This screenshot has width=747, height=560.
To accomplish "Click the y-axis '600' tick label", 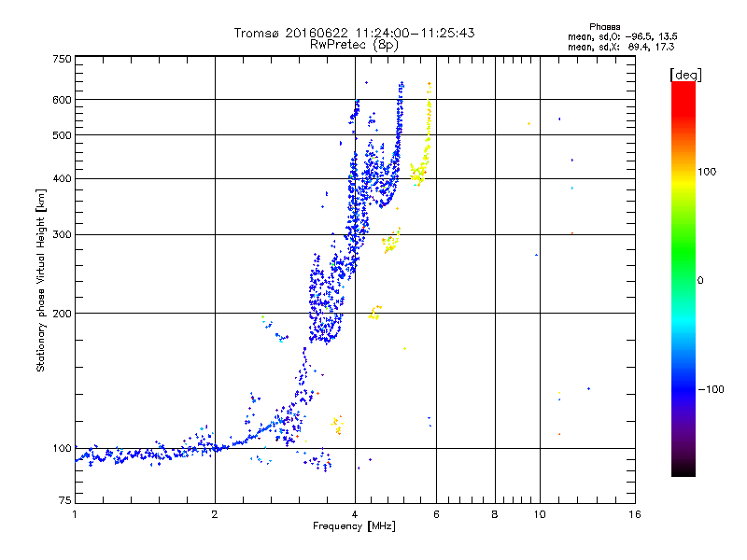I will [x=62, y=100].
